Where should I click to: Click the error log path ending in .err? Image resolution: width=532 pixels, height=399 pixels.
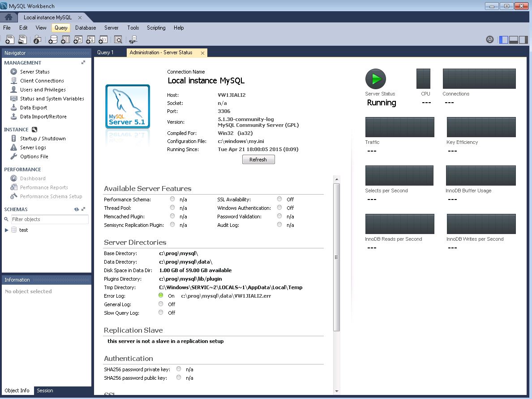(226, 296)
